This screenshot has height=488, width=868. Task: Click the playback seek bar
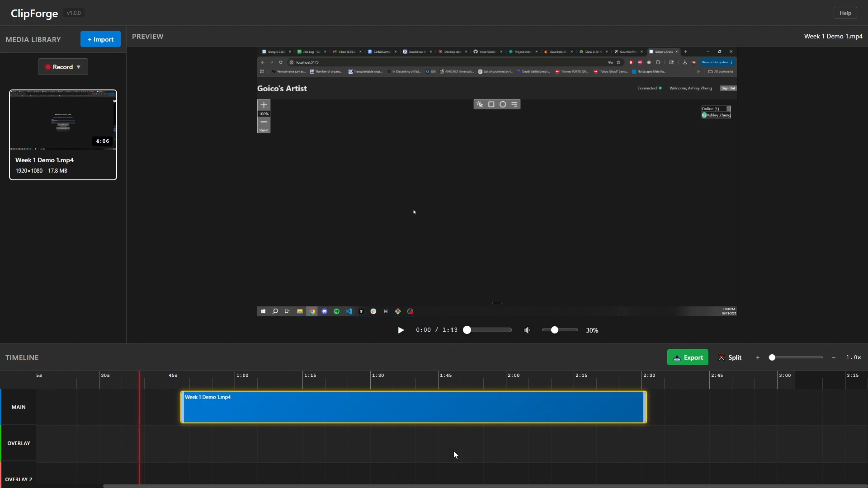tap(486, 330)
